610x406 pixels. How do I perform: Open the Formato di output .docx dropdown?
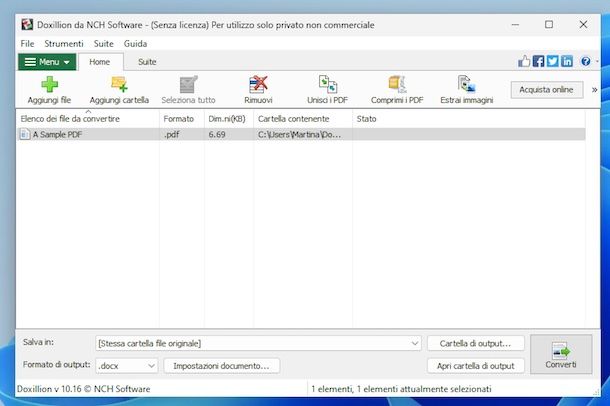point(127,366)
